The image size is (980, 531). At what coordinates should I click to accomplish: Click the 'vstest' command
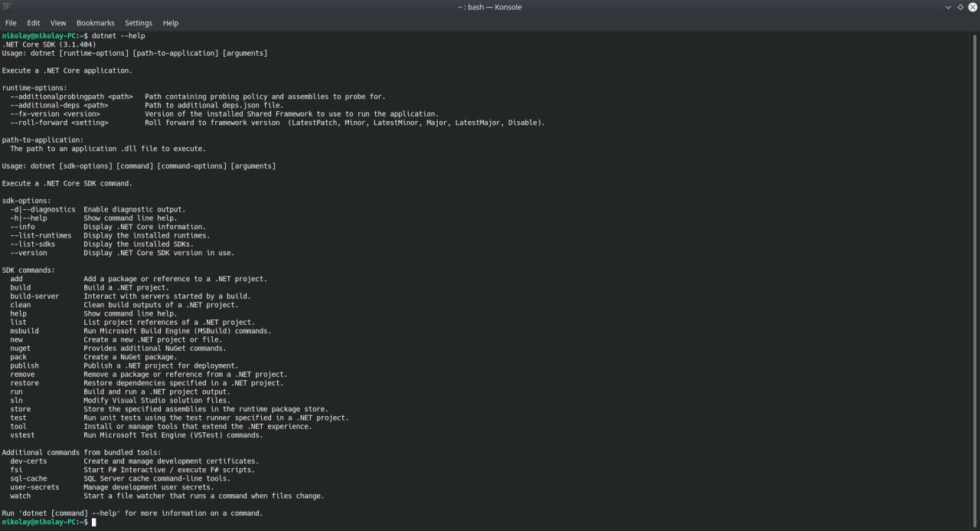[x=22, y=435]
